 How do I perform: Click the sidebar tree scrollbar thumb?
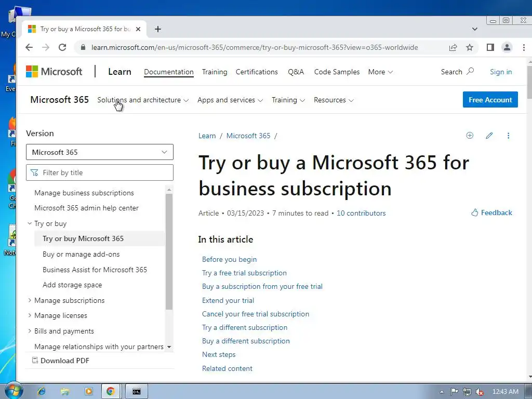(x=169, y=251)
